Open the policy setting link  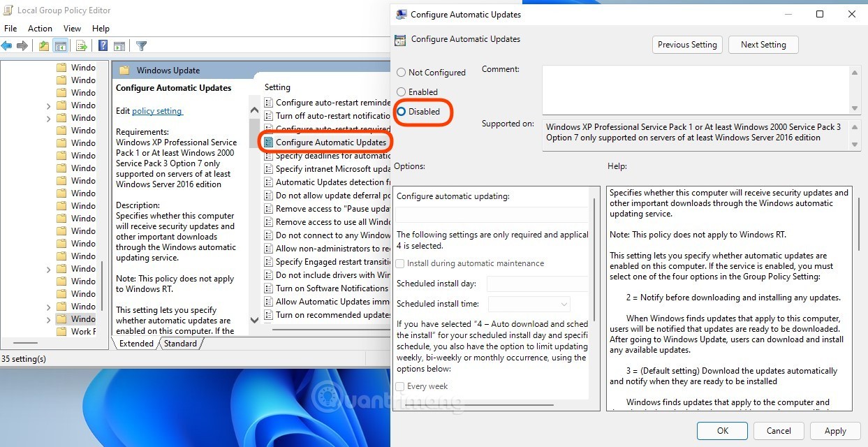click(157, 111)
